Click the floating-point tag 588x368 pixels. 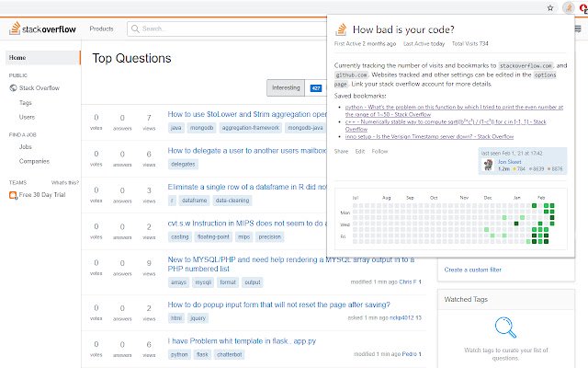pyautogui.click(x=213, y=237)
